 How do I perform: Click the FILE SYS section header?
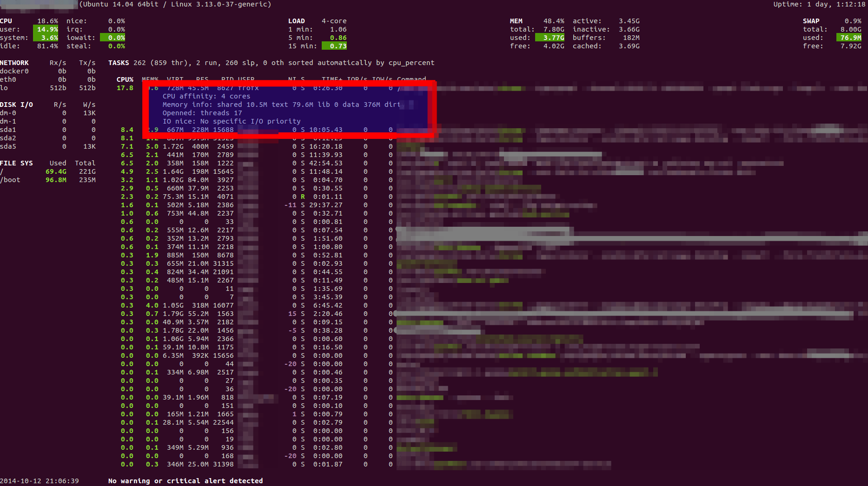point(16,163)
